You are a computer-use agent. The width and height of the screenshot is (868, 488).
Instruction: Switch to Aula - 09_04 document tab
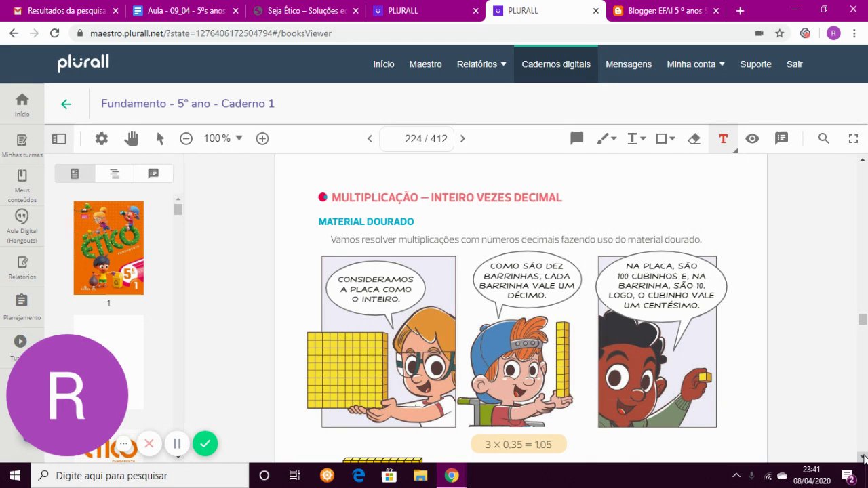[x=185, y=11]
